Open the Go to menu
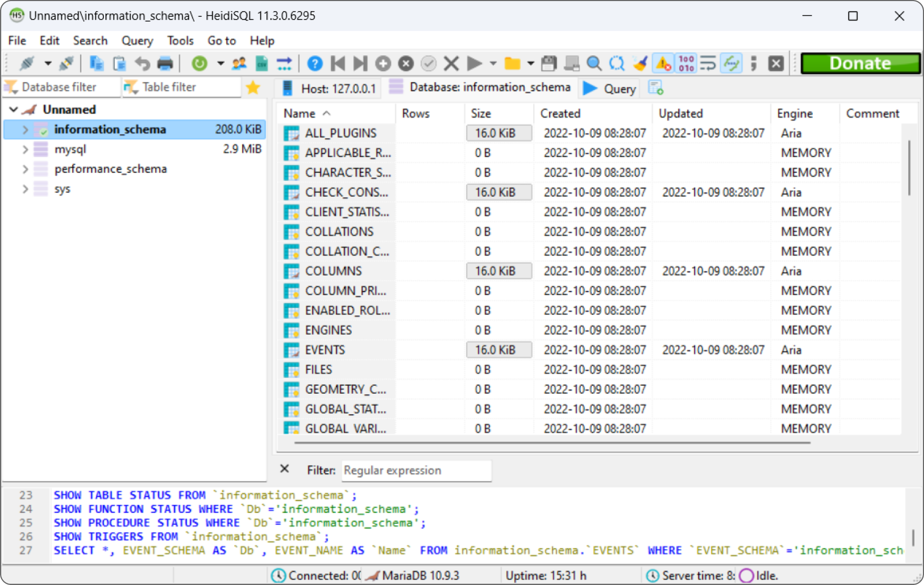The width and height of the screenshot is (924, 585). pos(222,41)
